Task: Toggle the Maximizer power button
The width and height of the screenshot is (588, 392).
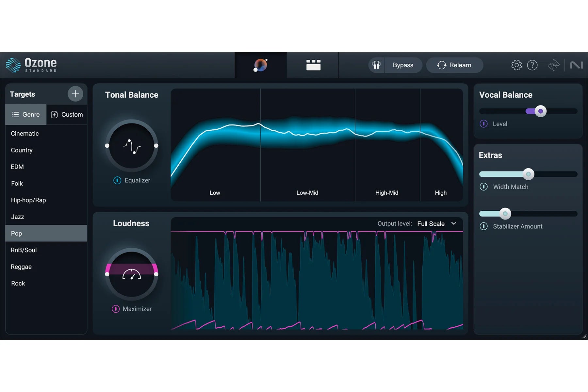Action: (x=116, y=309)
